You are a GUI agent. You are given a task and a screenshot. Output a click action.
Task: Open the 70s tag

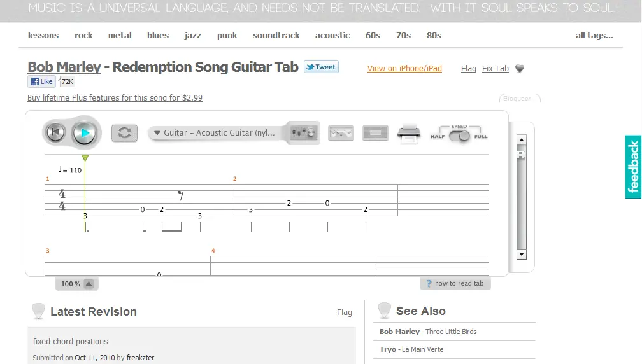[403, 36]
